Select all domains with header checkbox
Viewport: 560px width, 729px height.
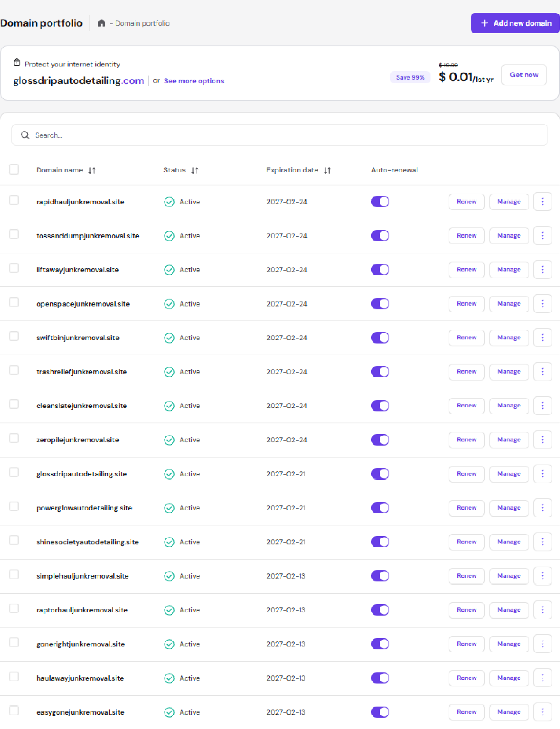pyautogui.click(x=14, y=169)
